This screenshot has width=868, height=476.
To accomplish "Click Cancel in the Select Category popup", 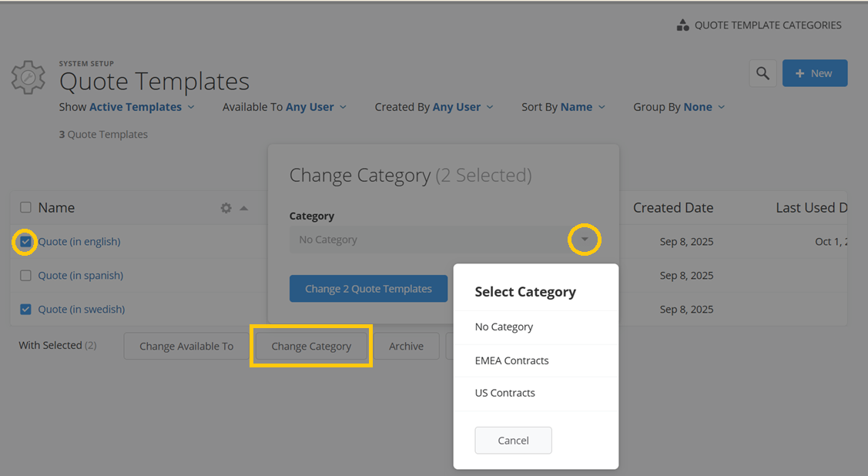I will [x=513, y=441].
